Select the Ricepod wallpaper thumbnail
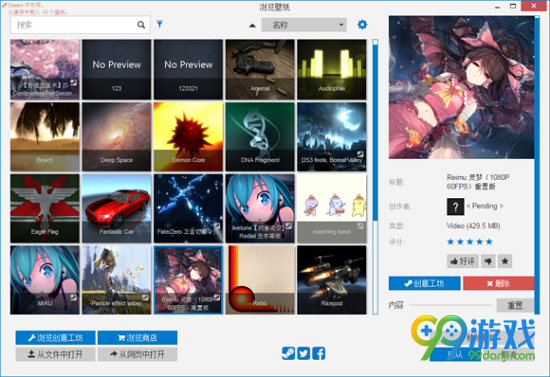 331,280
